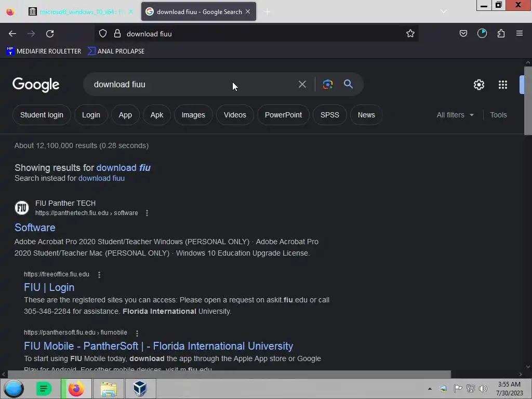Open the Google apps grid

[x=503, y=85]
